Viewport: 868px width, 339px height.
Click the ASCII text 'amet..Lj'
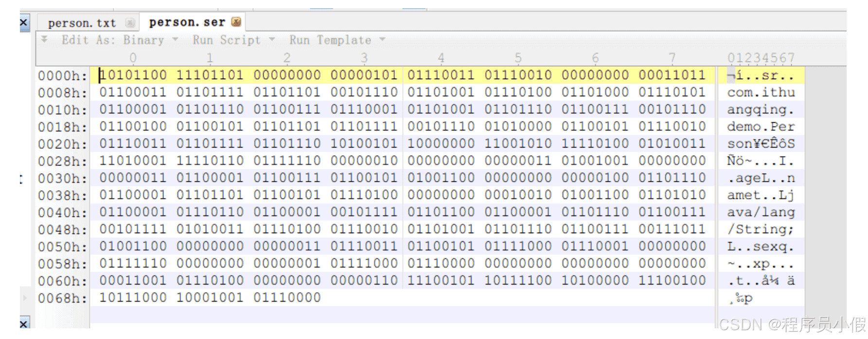click(x=761, y=196)
